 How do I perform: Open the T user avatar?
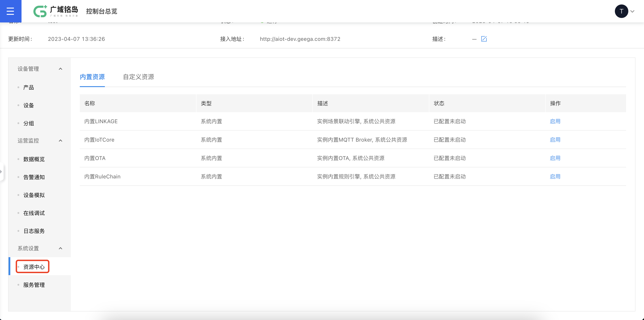(x=621, y=11)
